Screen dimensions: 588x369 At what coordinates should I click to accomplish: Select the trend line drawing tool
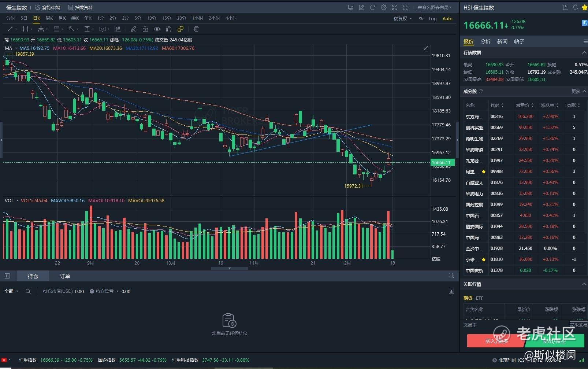tap(10, 29)
